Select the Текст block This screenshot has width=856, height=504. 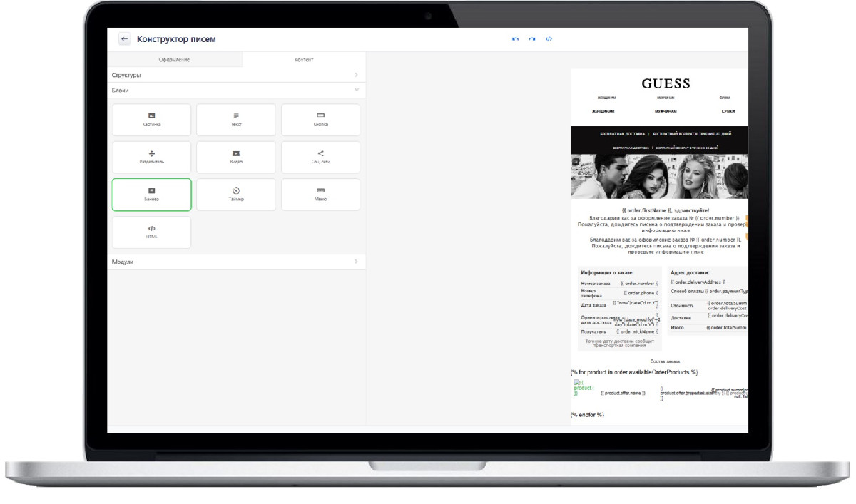[236, 120]
